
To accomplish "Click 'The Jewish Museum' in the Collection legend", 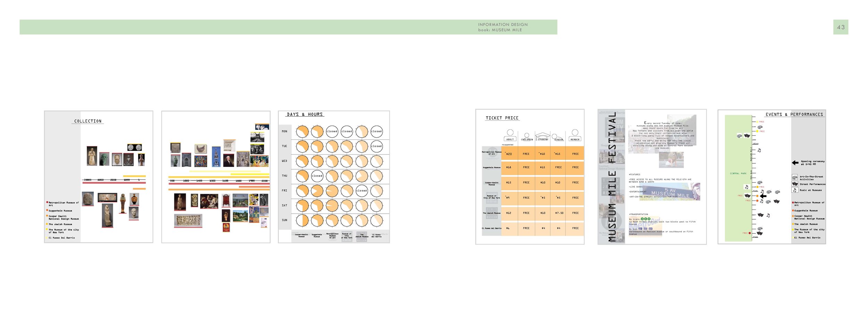I will tap(60, 224).
